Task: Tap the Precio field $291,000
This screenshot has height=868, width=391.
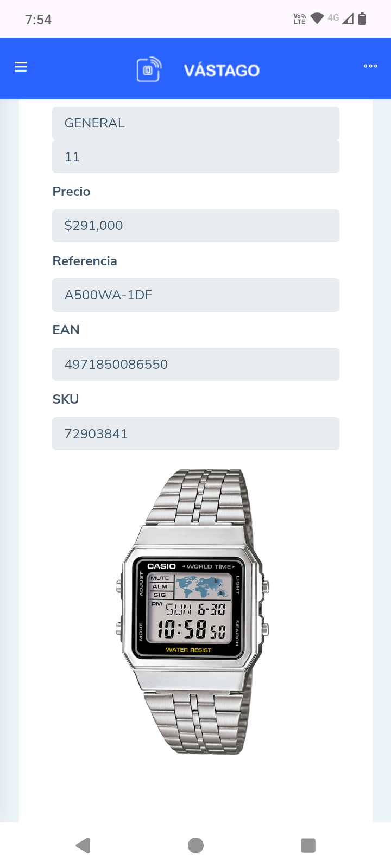Action: coord(195,226)
